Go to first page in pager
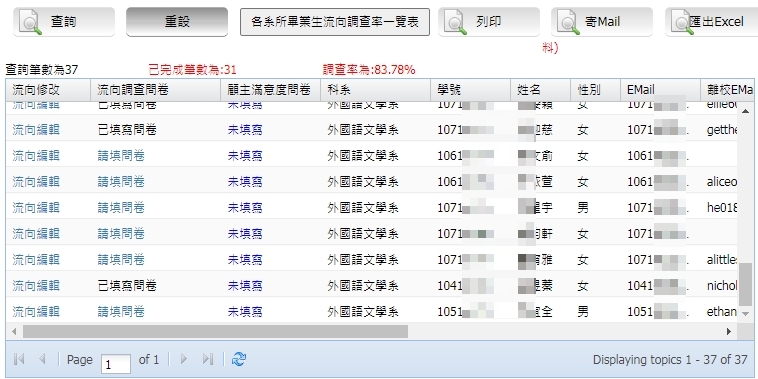This screenshot has width=758, height=379. 19,359
